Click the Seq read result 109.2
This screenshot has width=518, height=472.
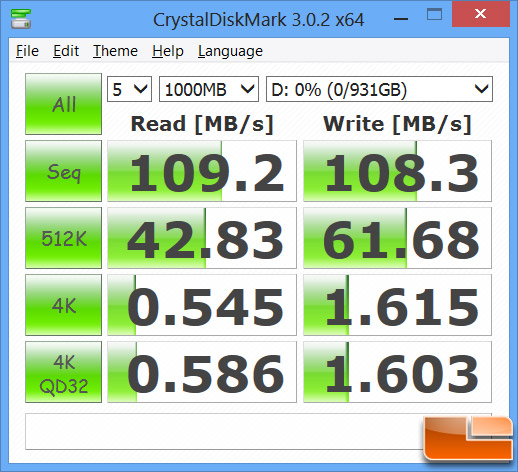click(x=202, y=171)
